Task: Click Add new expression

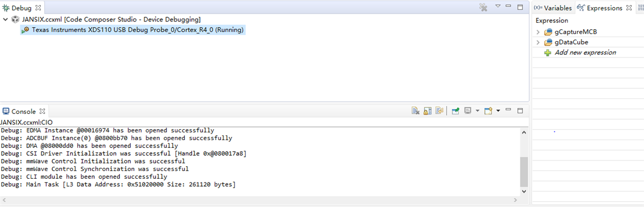Action: pos(585,52)
